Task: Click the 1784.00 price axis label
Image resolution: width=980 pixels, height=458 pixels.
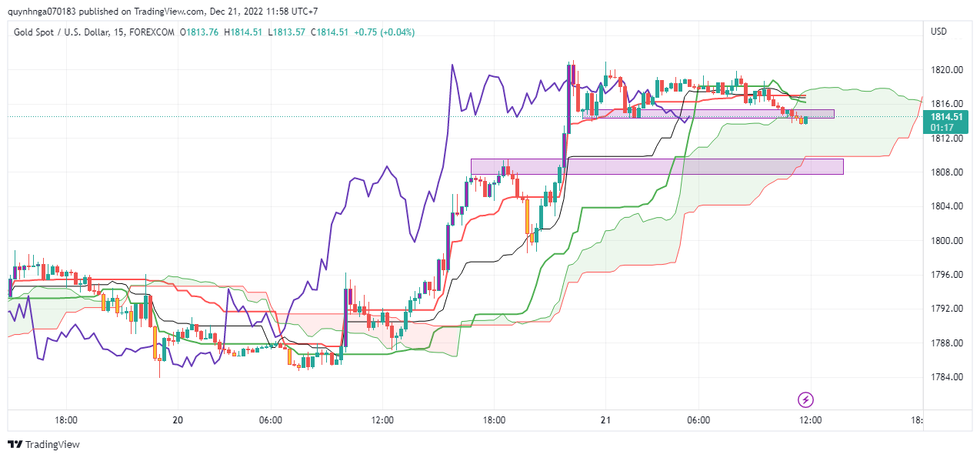Action: [x=947, y=376]
